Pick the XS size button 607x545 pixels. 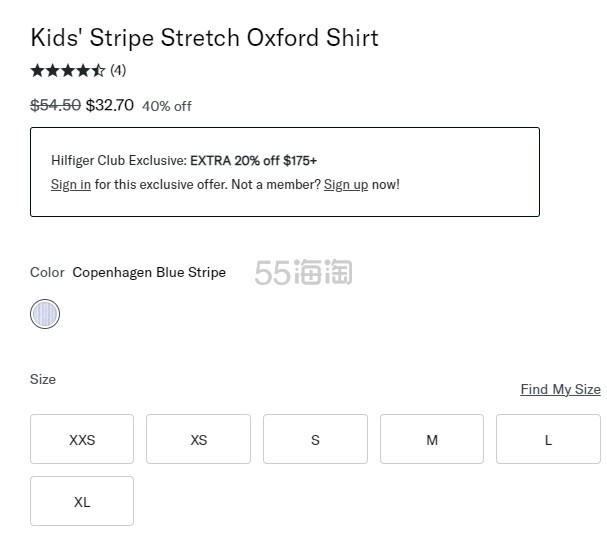[198, 439]
